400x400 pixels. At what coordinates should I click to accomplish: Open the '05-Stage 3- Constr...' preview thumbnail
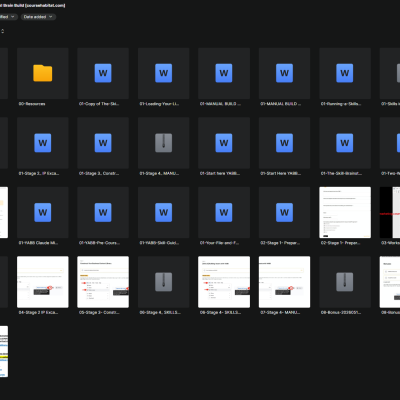[x=103, y=282]
